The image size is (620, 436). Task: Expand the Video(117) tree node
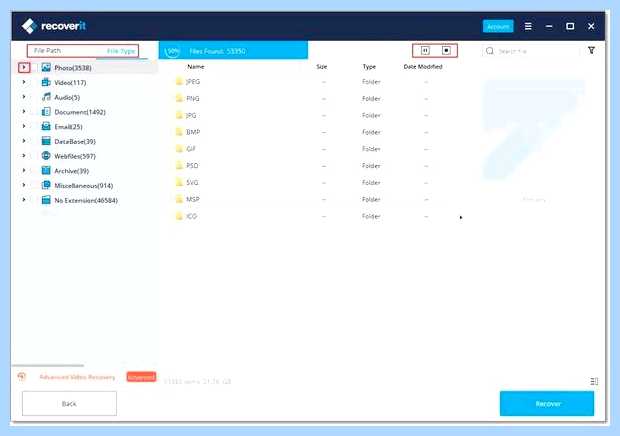tap(24, 82)
